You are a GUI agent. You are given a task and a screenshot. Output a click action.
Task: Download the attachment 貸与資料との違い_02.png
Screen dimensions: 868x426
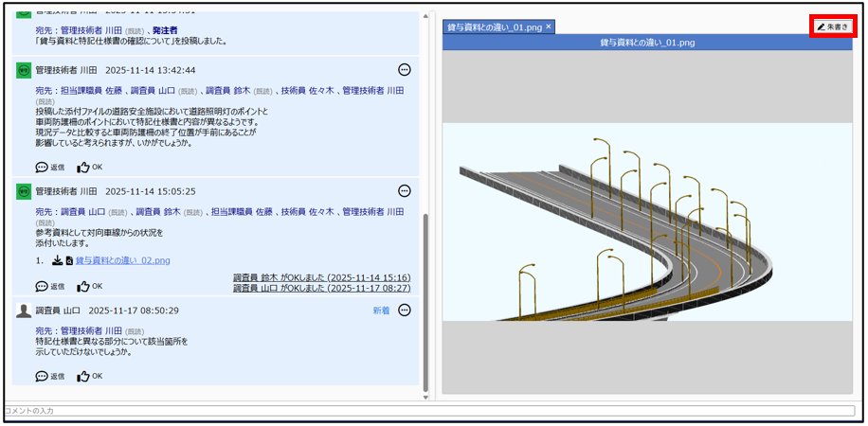[x=57, y=260]
